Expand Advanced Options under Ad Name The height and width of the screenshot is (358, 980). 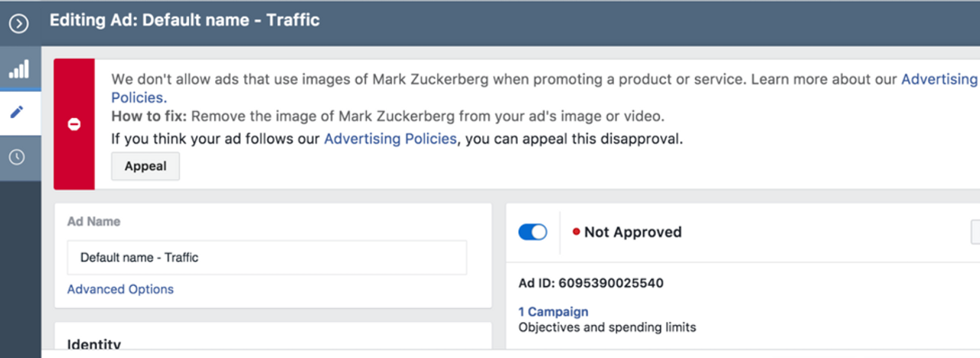click(x=120, y=289)
